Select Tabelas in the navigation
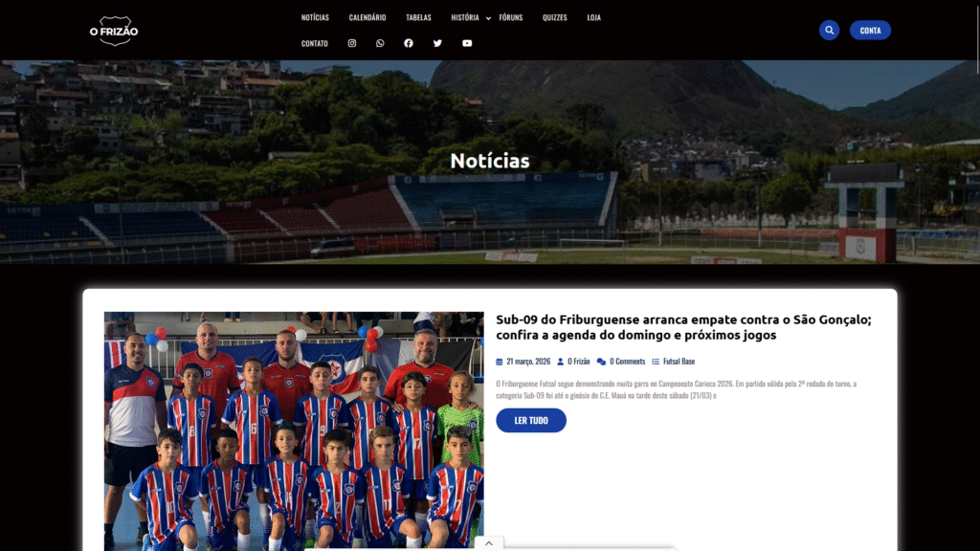Screen dimensions: 980x551 pyautogui.click(x=419, y=17)
